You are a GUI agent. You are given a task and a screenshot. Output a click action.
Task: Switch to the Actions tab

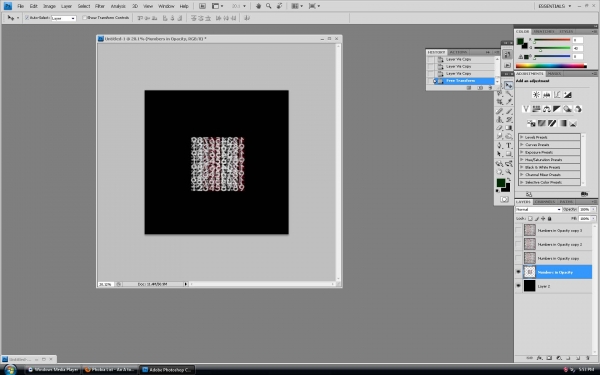[x=458, y=52]
